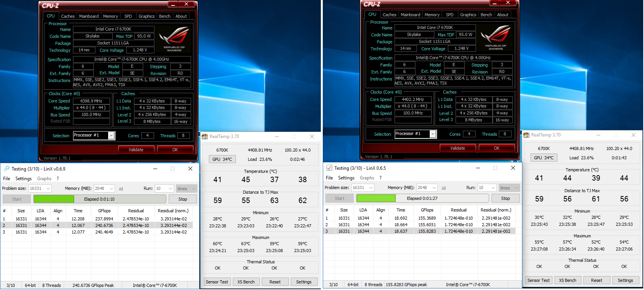Stop the running test in LinX 0.6.5
Viewport: 644px width, 290px height.
tap(505, 198)
